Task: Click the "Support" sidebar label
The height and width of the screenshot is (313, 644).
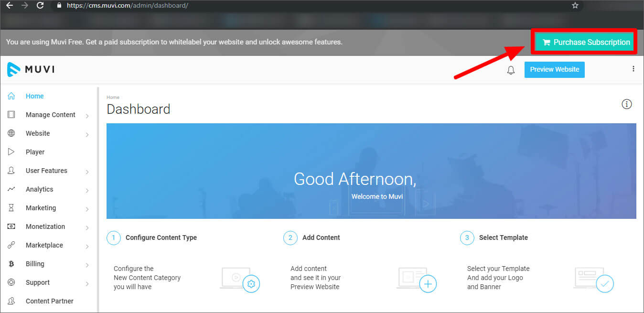Action: pos(38,282)
